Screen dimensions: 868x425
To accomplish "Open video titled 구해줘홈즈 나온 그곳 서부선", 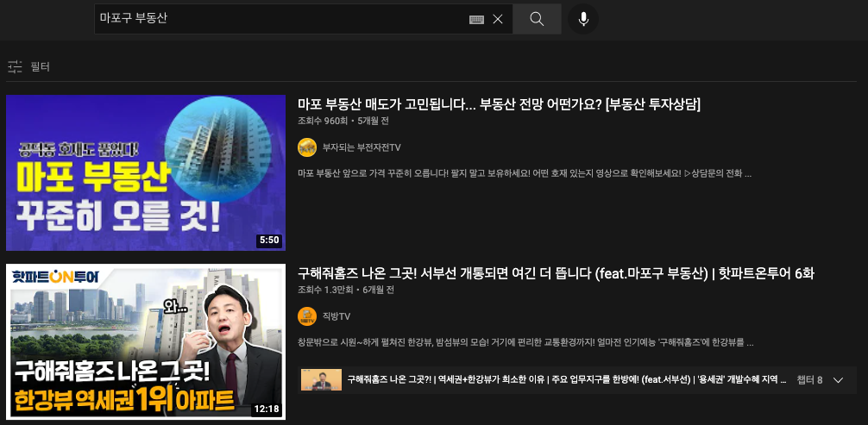I will click(556, 273).
